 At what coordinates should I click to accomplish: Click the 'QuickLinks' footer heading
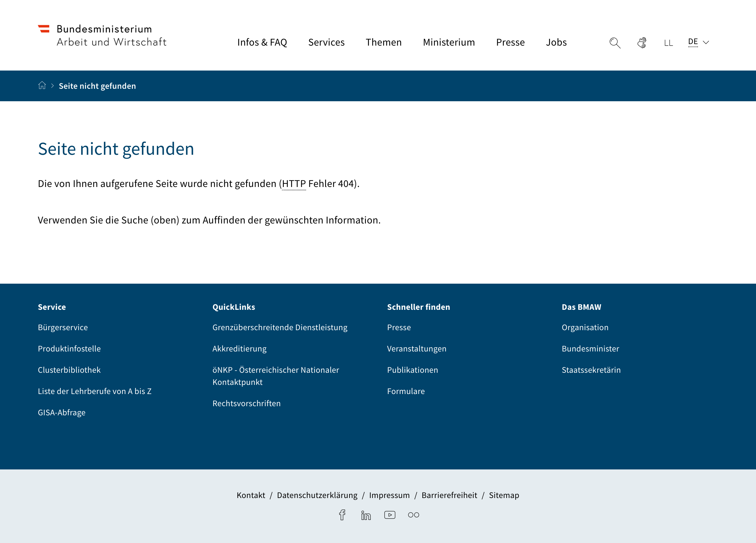tap(234, 307)
